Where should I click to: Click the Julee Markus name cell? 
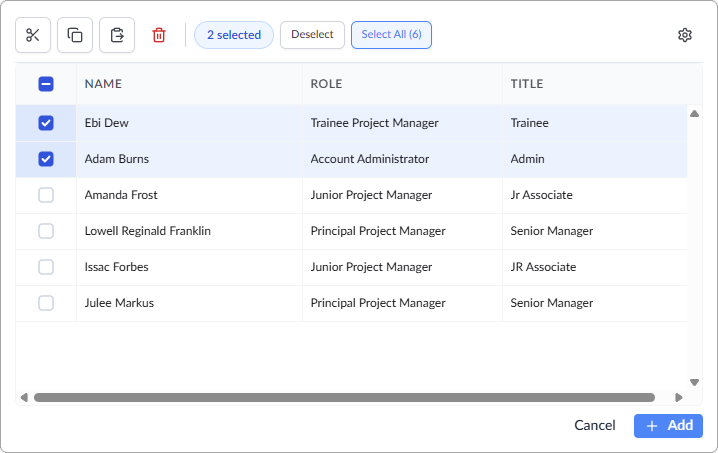tap(189, 303)
